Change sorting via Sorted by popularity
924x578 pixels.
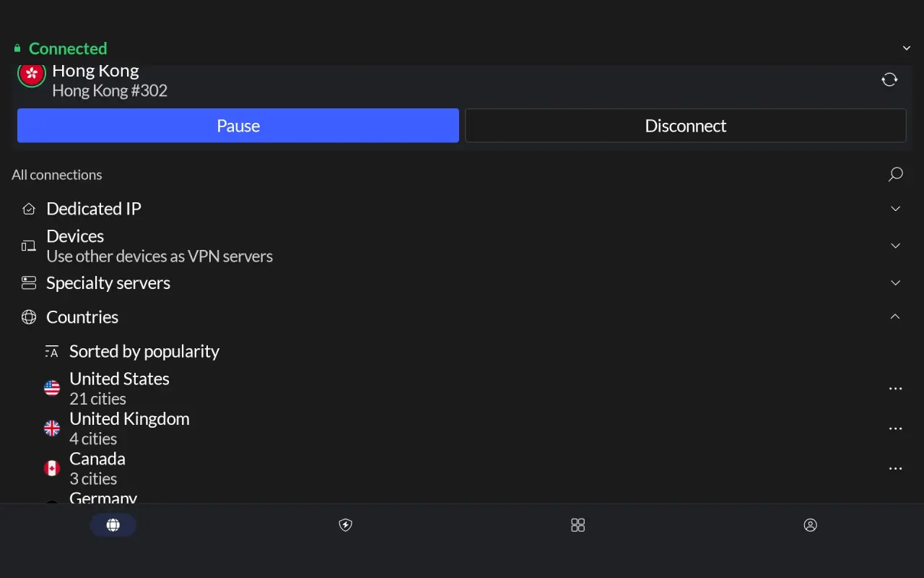(x=144, y=351)
